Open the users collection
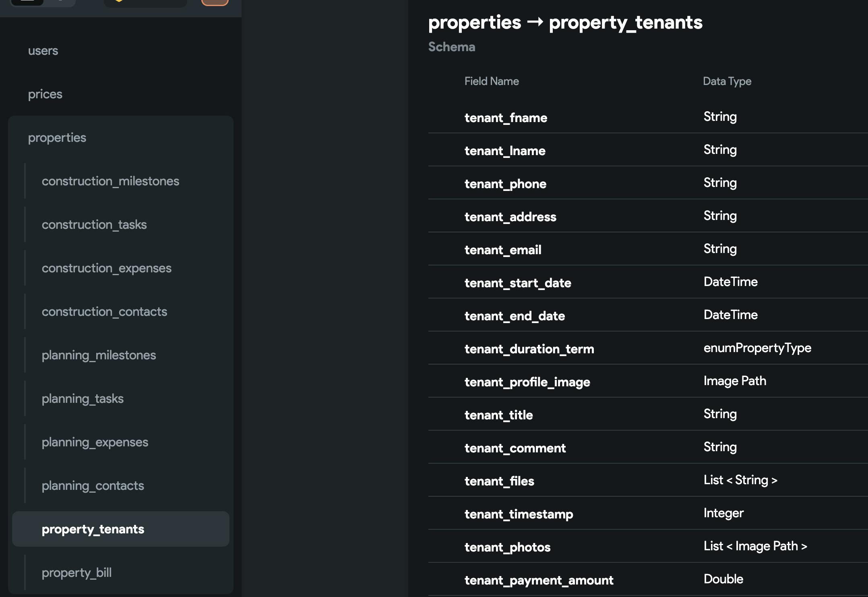868x597 pixels. click(x=43, y=51)
